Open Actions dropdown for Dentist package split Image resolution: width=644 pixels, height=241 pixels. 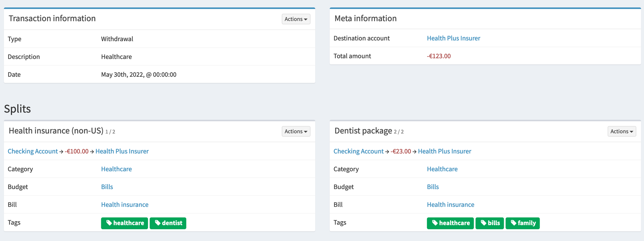point(622,131)
